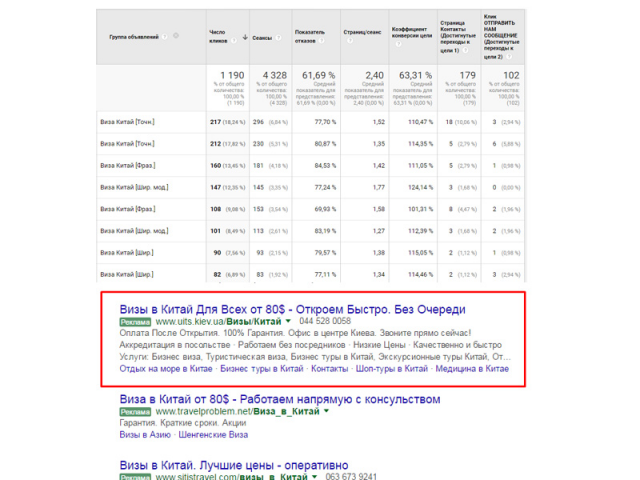Select Виза Китай [Шир. мод.] row with 101 clicks

point(310,231)
